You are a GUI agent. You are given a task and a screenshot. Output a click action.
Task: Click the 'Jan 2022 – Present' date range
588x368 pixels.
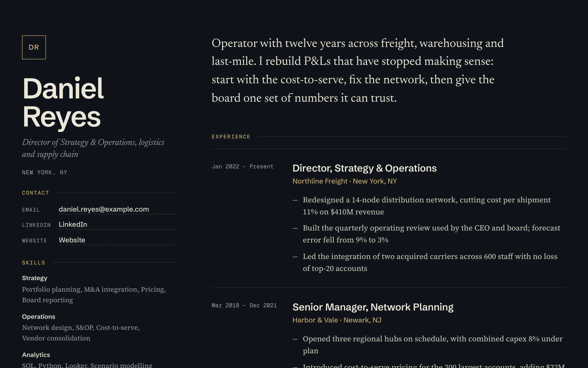coord(243,167)
